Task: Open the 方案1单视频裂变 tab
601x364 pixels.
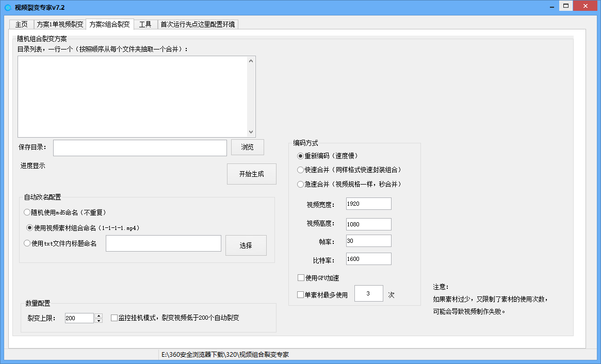Action: click(x=60, y=24)
